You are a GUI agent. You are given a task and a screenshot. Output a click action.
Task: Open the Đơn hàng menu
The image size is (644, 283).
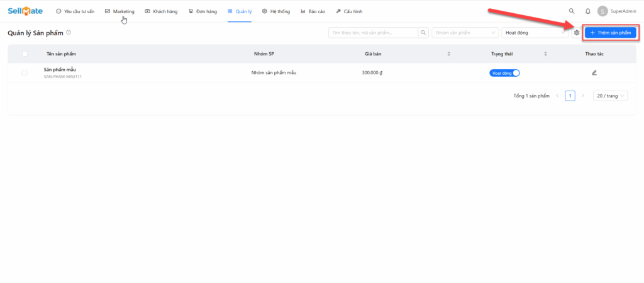click(x=203, y=11)
